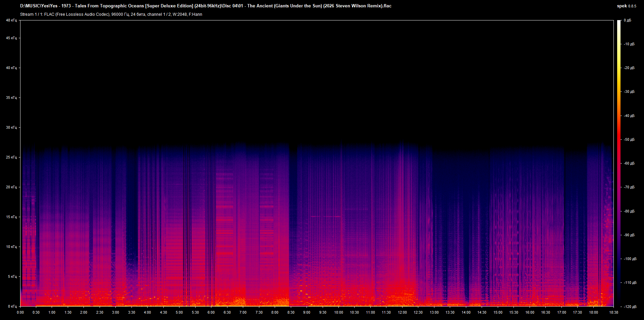Click the '-10 дБ' scale label
Image resolution: width=644 pixels, height=320 pixels.
coord(629,44)
